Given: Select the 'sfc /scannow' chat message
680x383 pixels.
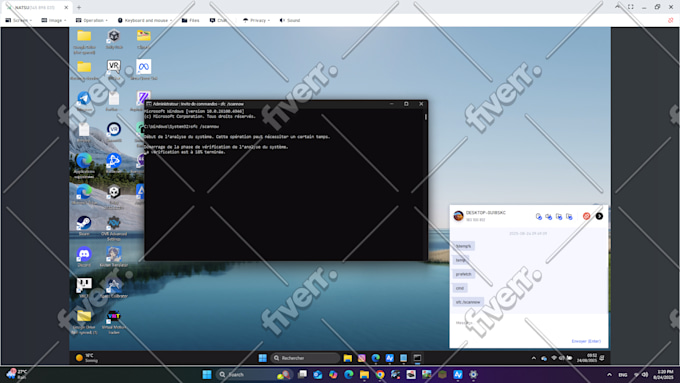Looking at the screenshot, I should point(468,302).
